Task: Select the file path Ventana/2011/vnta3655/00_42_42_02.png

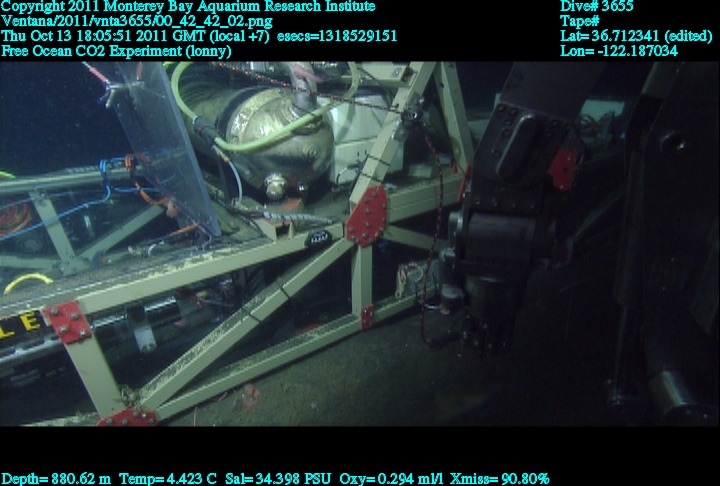Action: (137, 22)
